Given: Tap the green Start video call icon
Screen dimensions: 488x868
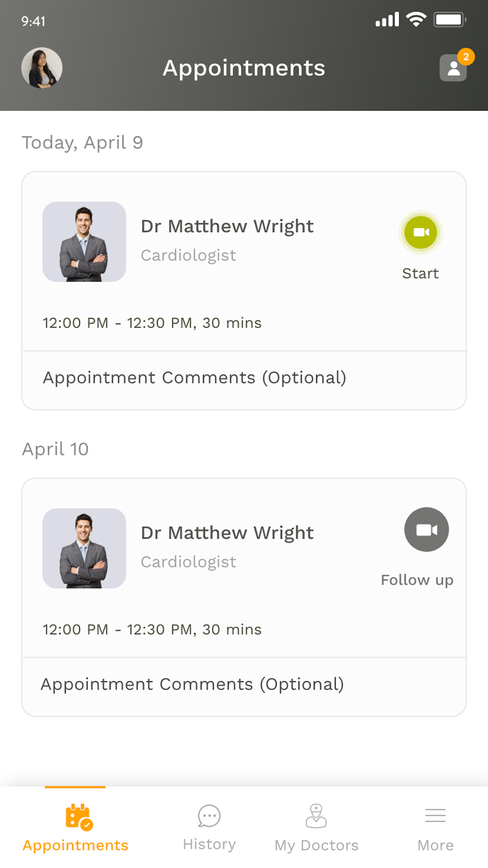Looking at the screenshot, I should click(x=421, y=232).
